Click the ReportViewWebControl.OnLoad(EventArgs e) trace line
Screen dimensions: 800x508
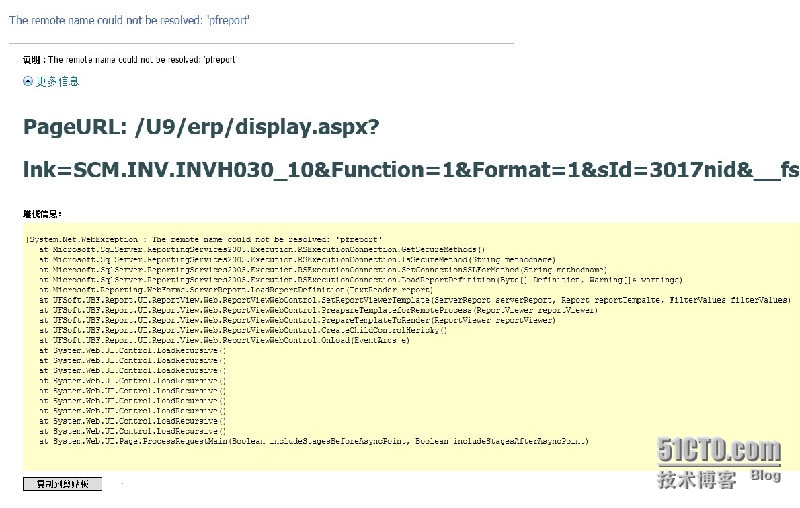click(x=224, y=340)
